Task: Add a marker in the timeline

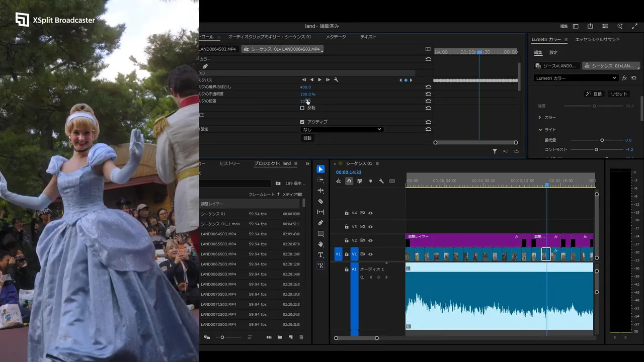Action: pos(371,181)
